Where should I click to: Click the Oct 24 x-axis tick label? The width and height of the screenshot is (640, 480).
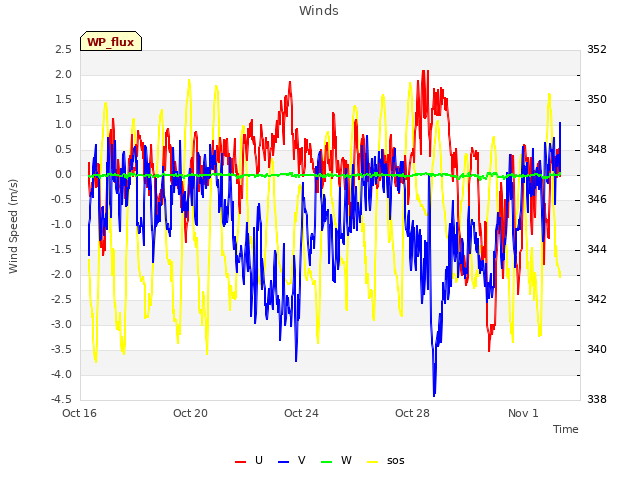click(301, 413)
